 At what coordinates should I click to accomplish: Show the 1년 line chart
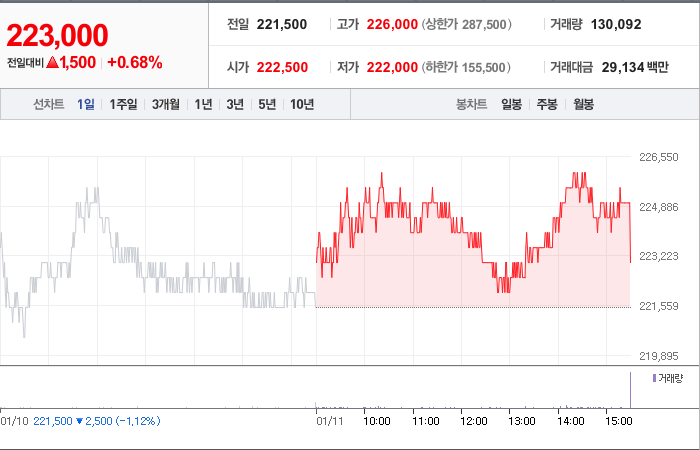(203, 104)
